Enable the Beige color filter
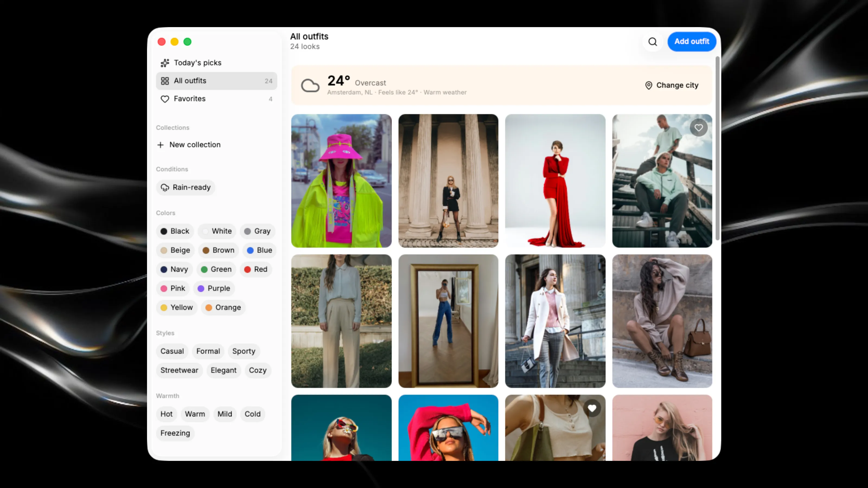The height and width of the screenshot is (488, 868). [175, 250]
